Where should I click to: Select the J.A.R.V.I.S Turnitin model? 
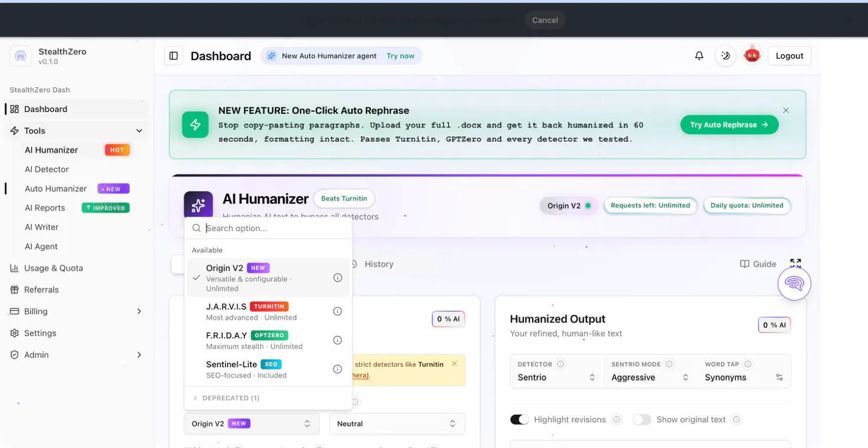point(268,311)
